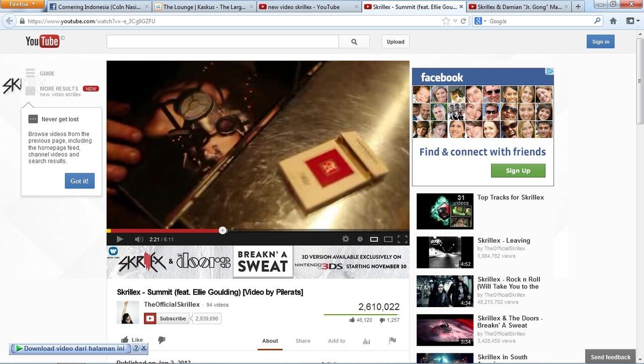Switch to the Cornering Indonesia Facebook tab
644x364 pixels.
tap(99, 7)
